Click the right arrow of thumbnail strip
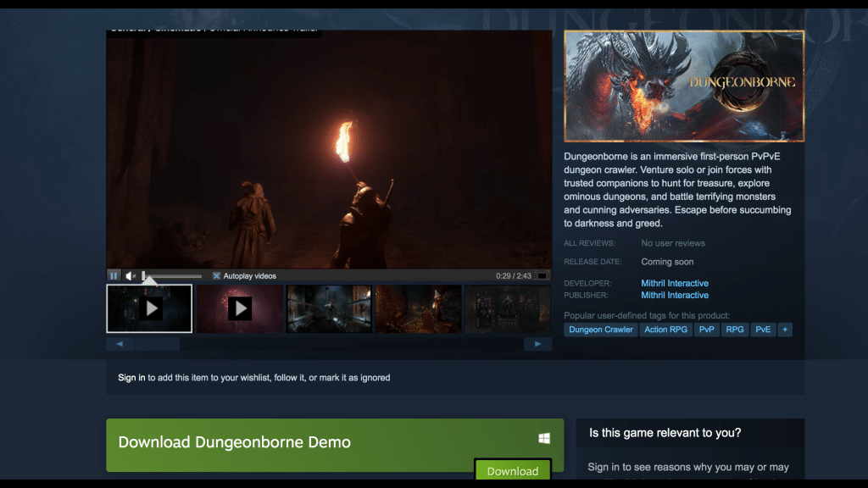868x488 pixels. point(537,344)
